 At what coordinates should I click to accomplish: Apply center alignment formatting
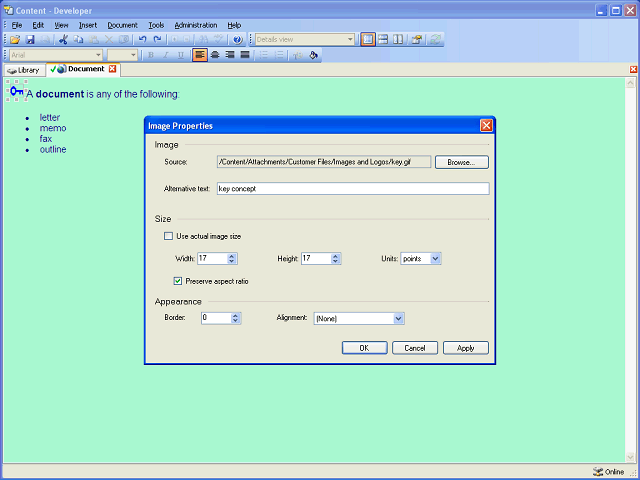pyautogui.click(x=215, y=55)
